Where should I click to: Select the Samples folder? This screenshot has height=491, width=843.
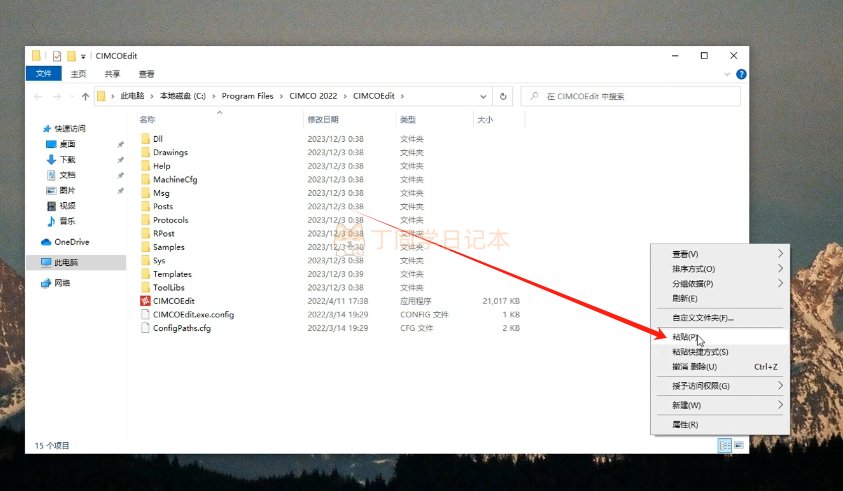168,247
